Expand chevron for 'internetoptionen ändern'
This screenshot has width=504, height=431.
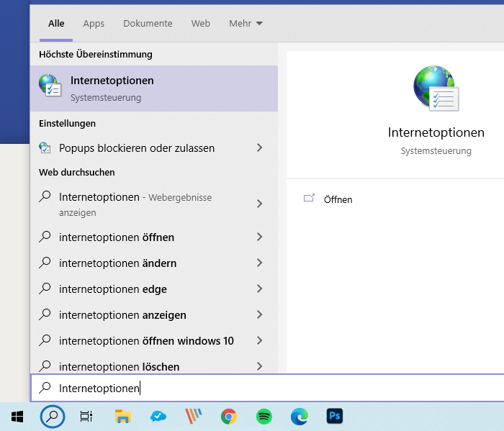259,263
